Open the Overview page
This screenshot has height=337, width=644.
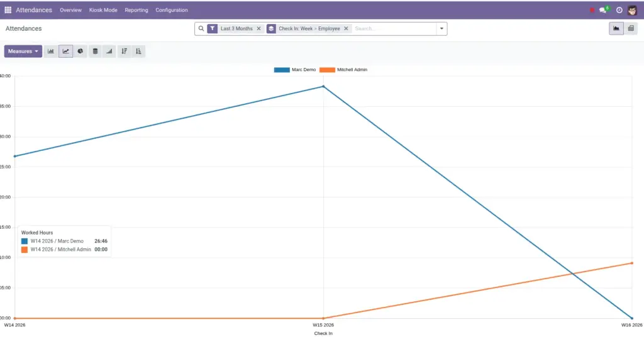tap(70, 10)
